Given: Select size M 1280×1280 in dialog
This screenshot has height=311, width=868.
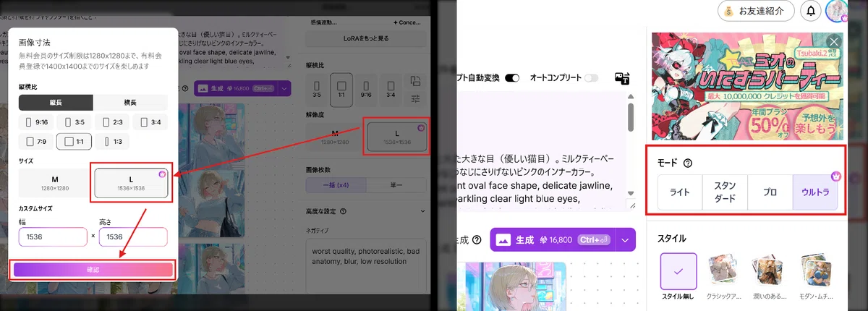Looking at the screenshot, I should coord(55,183).
